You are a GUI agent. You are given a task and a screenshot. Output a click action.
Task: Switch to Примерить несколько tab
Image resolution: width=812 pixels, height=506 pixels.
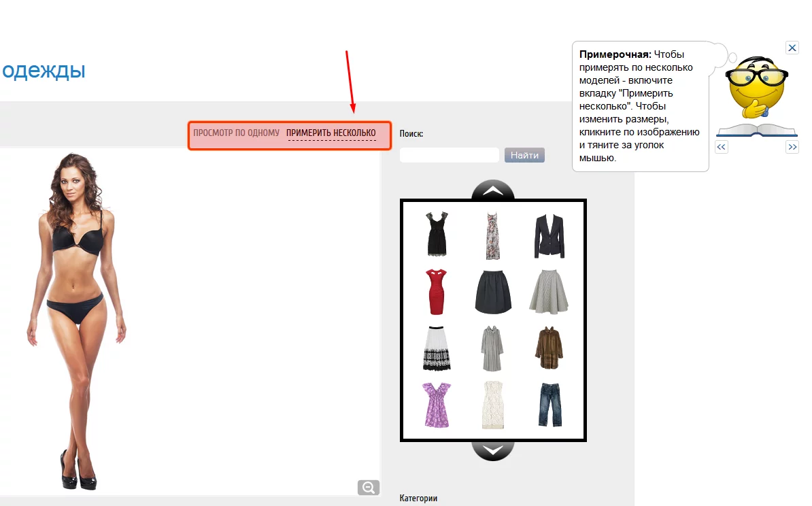coord(331,133)
